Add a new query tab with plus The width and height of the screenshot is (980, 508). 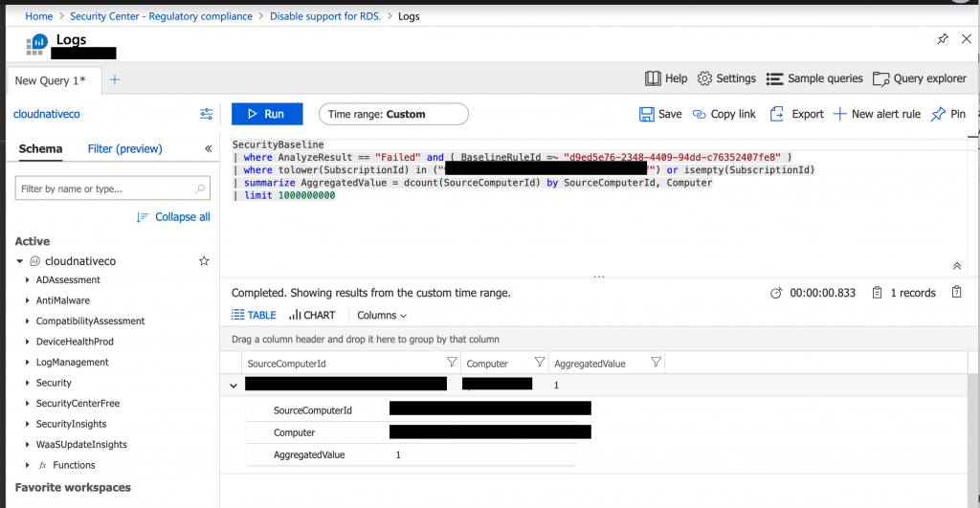click(x=115, y=79)
